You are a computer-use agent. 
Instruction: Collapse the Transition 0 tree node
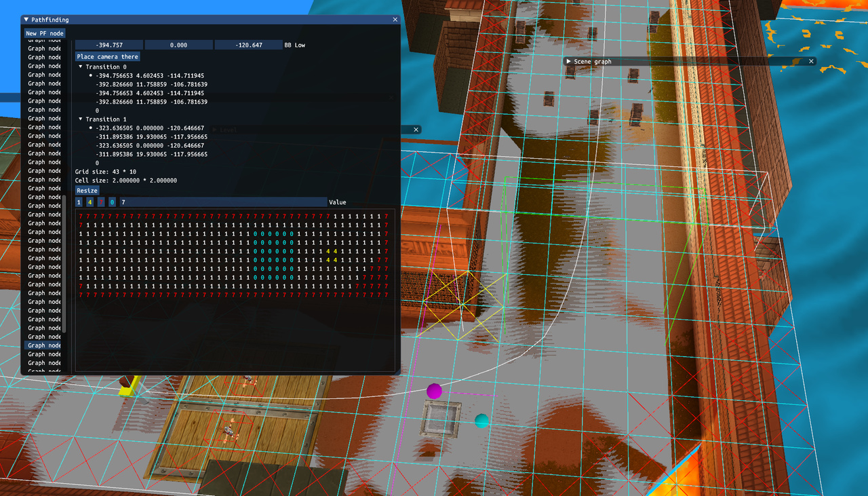click(81, 67)
